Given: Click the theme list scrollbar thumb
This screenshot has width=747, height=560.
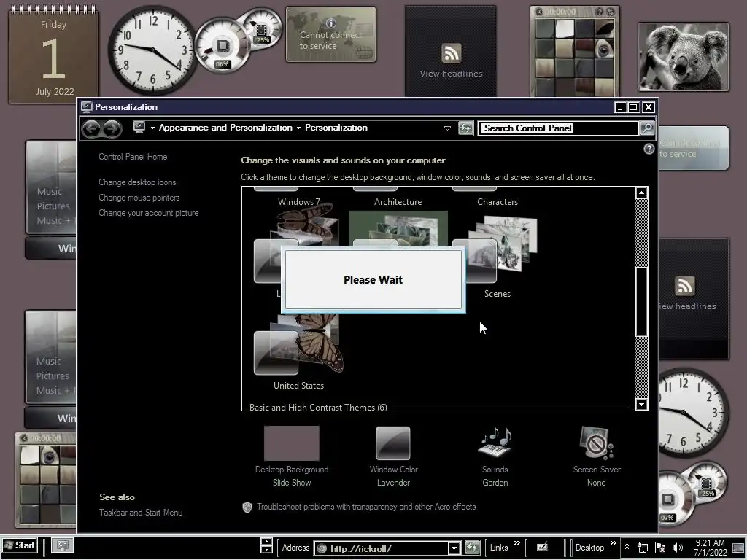Looking at the screenshot, I should pyautogui.click(x=641, y=301).
